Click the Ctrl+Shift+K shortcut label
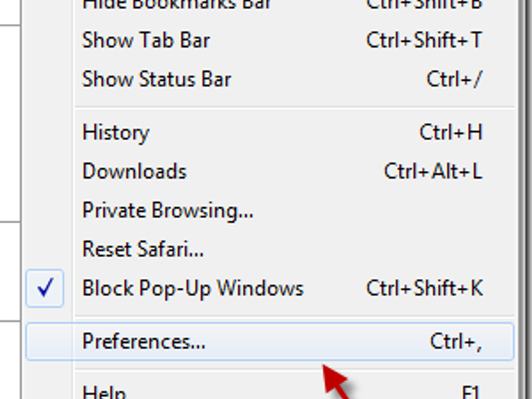The height and width of the screenshot is (399, 532). click(424, 288)
